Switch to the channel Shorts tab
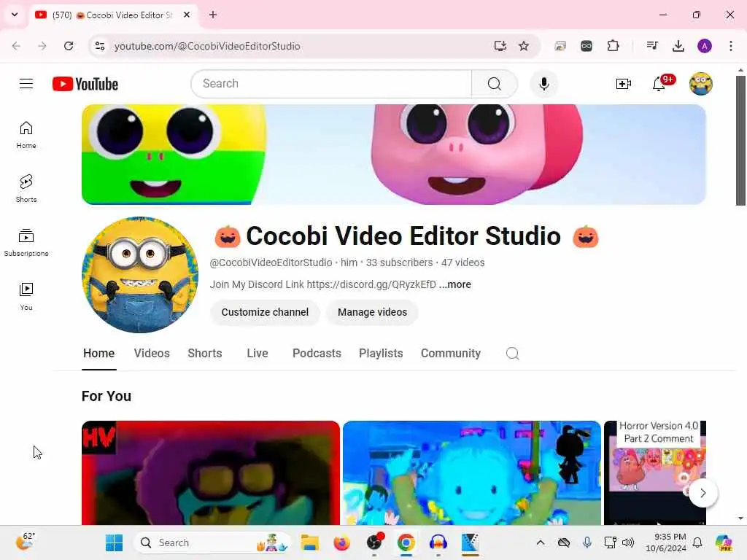 pos(205,354)
